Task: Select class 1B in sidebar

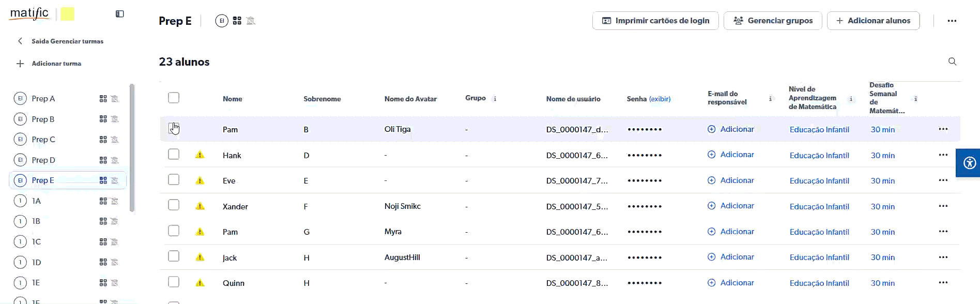Action: click(x=36, y=221)
